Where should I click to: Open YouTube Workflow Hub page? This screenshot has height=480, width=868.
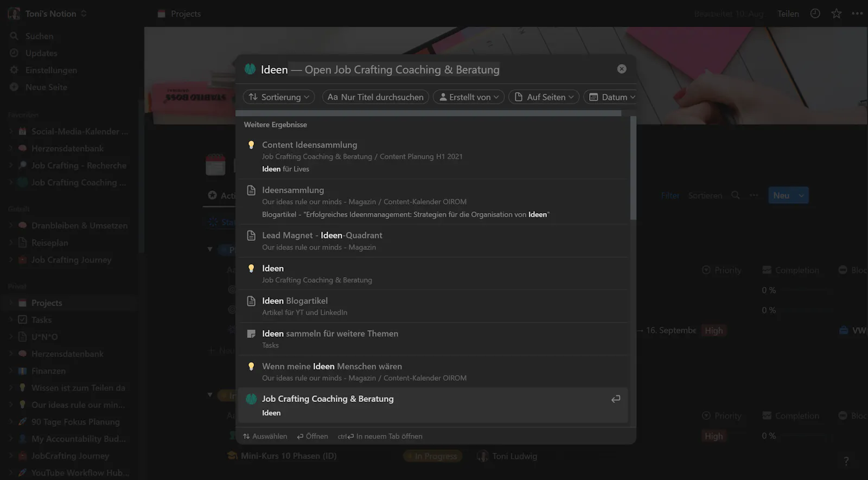(80, 473)
